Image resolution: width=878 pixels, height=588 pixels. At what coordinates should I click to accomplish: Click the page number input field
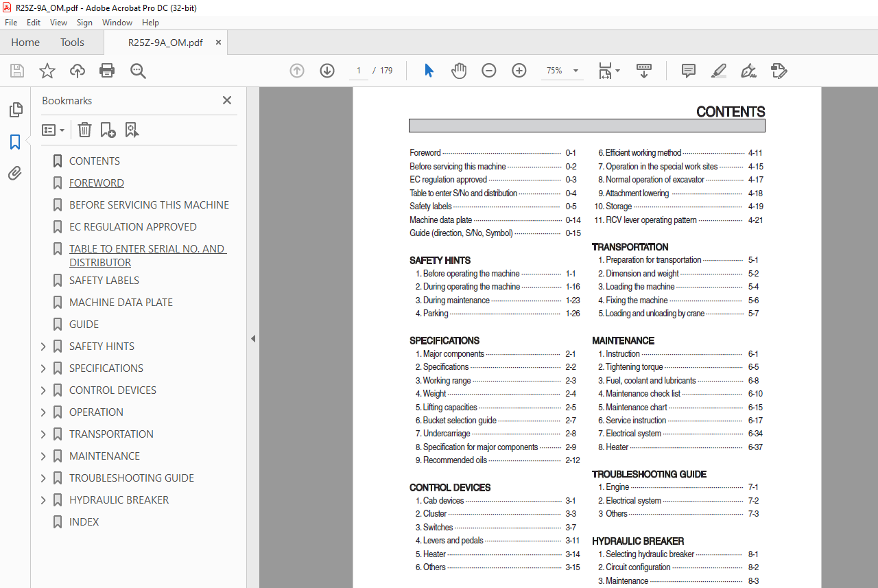pos(358,71)
